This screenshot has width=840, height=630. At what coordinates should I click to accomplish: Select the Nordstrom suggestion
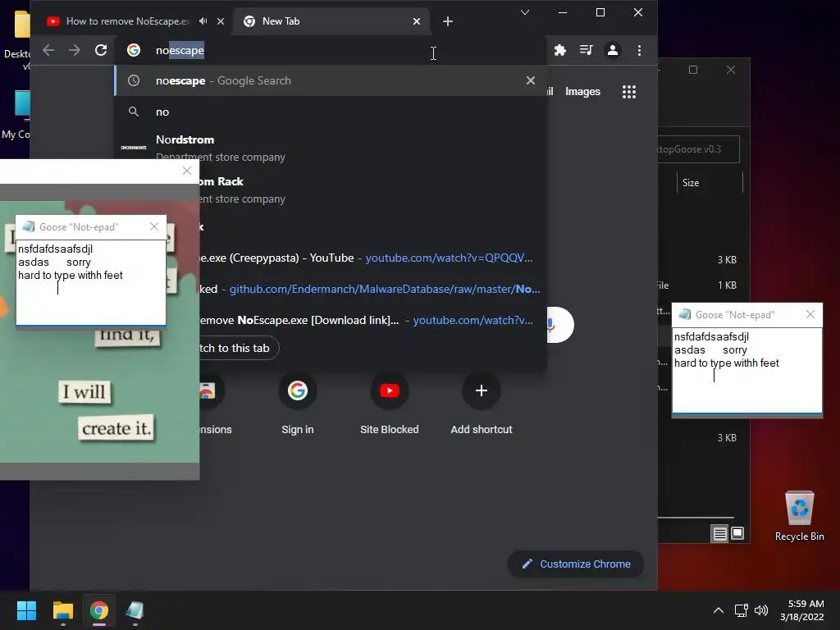pyautogui.click(x=331, y=148)
